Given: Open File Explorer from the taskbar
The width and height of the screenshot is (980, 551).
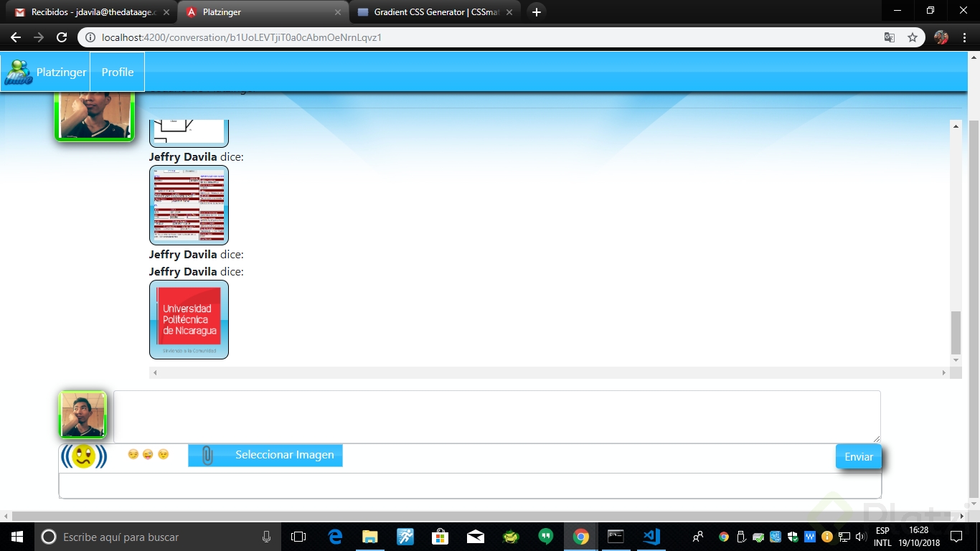Looking at the screenshot, I should [370, 537].
